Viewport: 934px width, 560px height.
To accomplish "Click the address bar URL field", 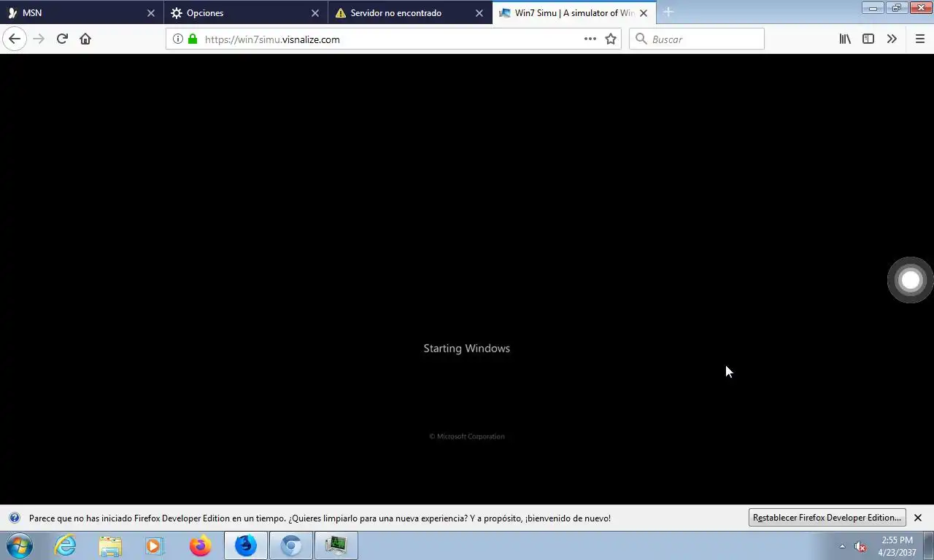I will 393,39.
